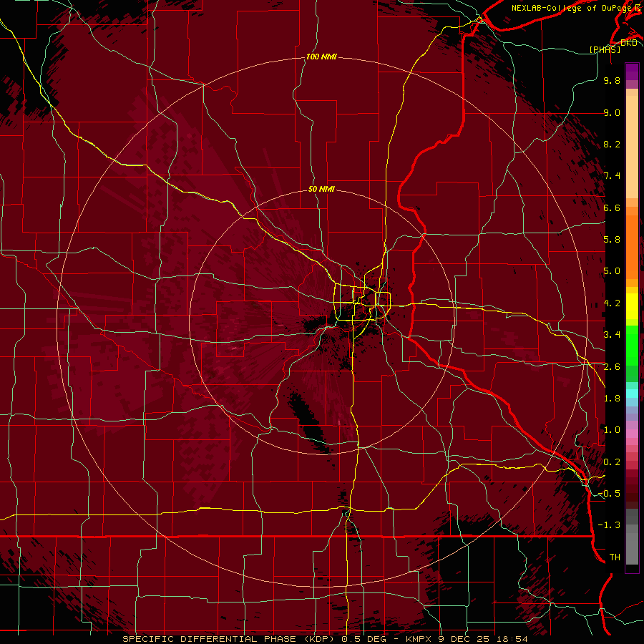Click the [PHAS] label above the color scale
Screen dimensions: 644x644
[605, 49]
